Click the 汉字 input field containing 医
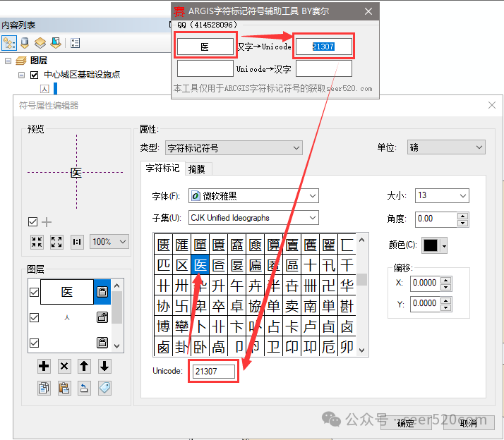This screenshot has width=504, height=440. 205,47
